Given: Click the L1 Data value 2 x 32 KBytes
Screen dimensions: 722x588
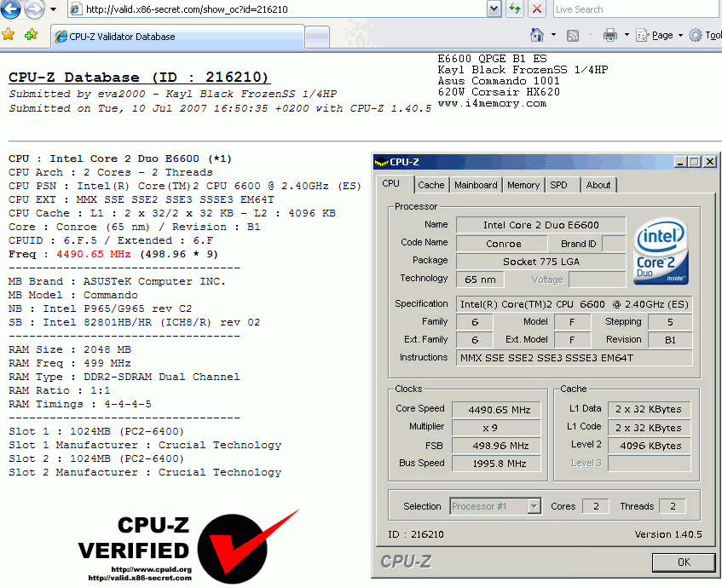Looking at the screenshot, I should click(650, 409).
